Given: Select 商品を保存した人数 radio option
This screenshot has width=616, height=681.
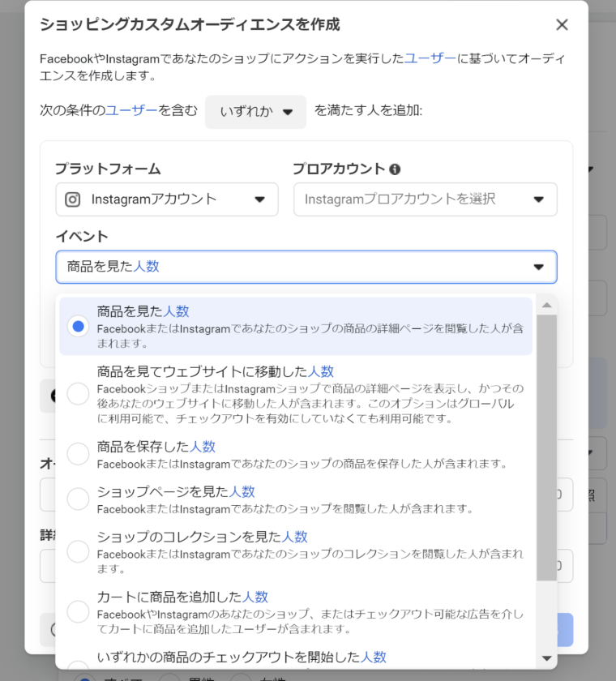Looking at the screenshot, I should coord(78,454).
